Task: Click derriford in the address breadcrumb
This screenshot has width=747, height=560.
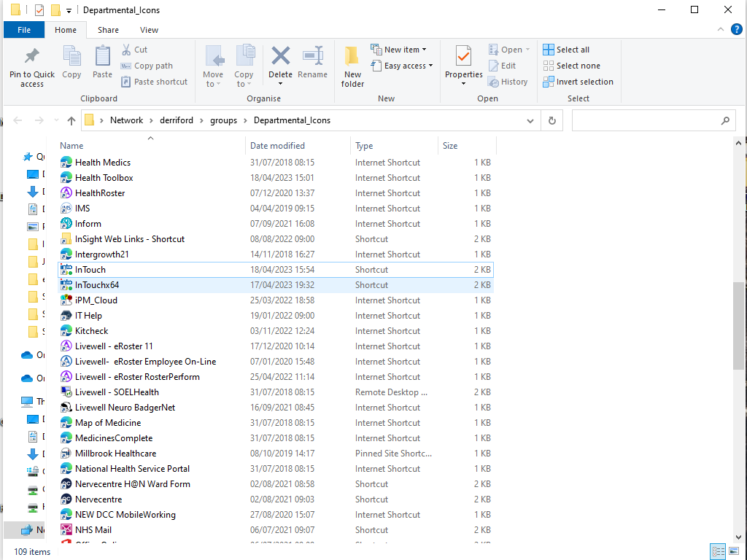Action: click(177, 120)
